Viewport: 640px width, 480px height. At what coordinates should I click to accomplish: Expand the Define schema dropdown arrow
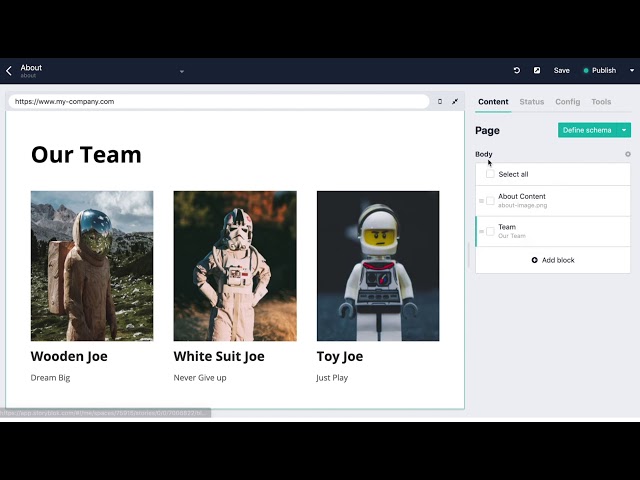pyautogui.click(x=624, y=130)
